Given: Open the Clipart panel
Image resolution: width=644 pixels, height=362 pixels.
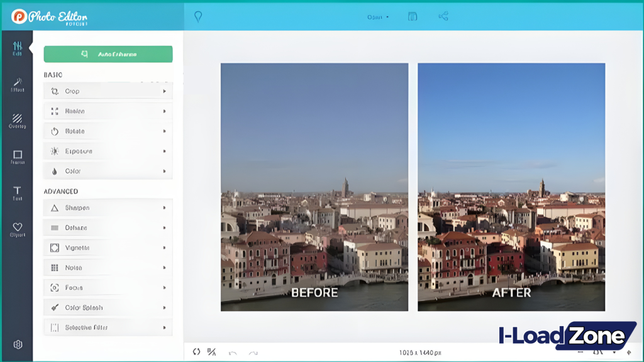Looking at the screenshot, I should [18, 229].
